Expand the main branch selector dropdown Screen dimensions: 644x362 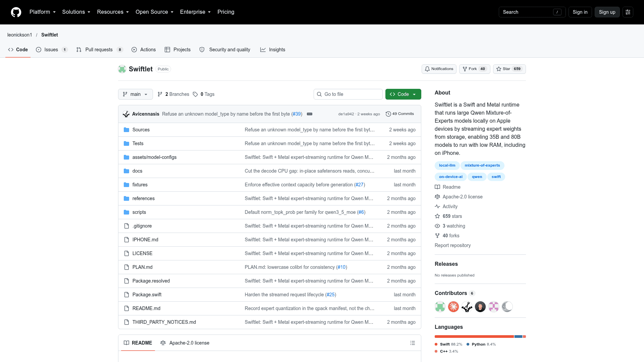[135, 94]
